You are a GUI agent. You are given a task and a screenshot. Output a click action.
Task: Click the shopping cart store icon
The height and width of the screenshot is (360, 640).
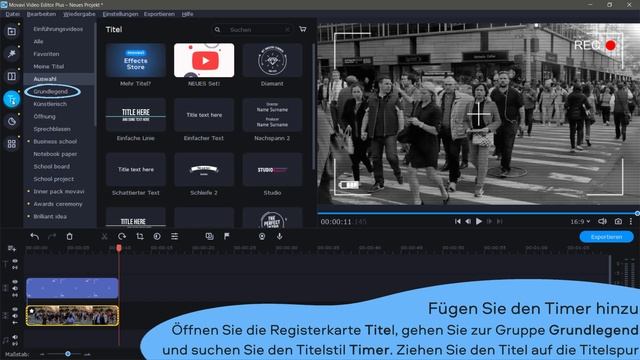click(x=302, y=29)
